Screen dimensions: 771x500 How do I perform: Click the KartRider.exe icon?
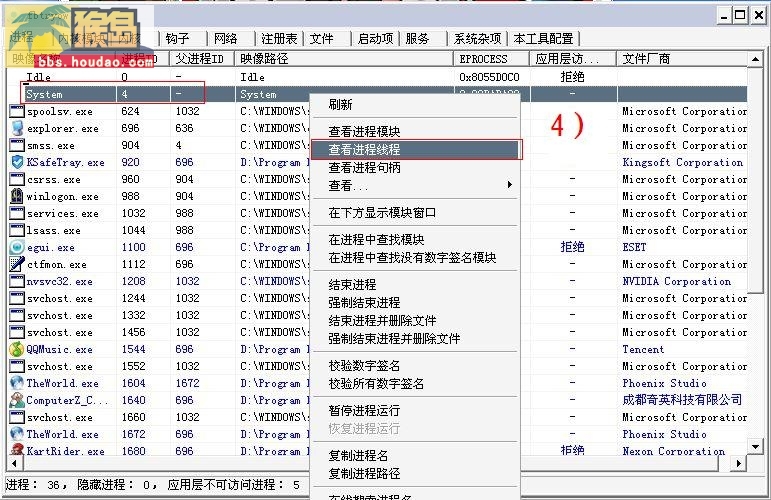17,450
